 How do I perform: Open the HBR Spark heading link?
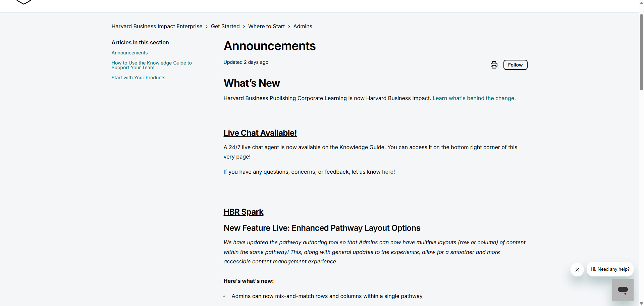tap(243, 212)
